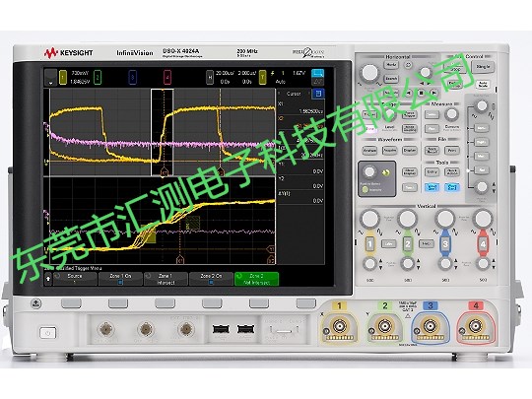Screen dimensions: 532x399
Task: Push the Save/Recall button
Action: (x=432, y=150)
